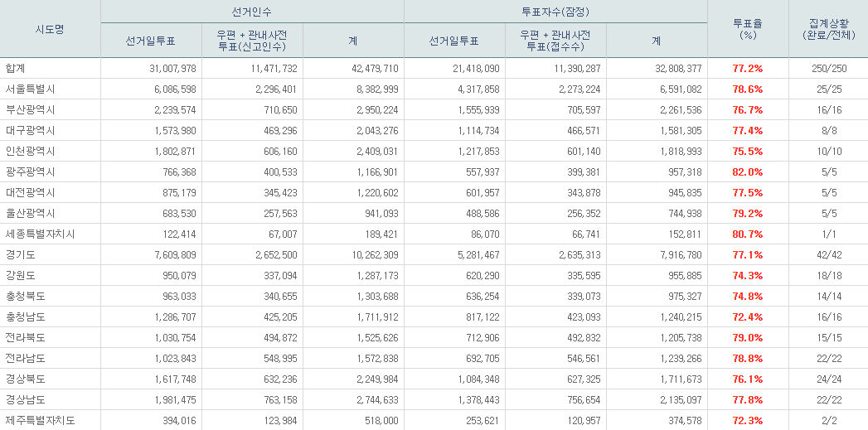Screen dimensions: 868x430
Task: Select the 투표율(%) column header
Action: [x=748, y=29]
